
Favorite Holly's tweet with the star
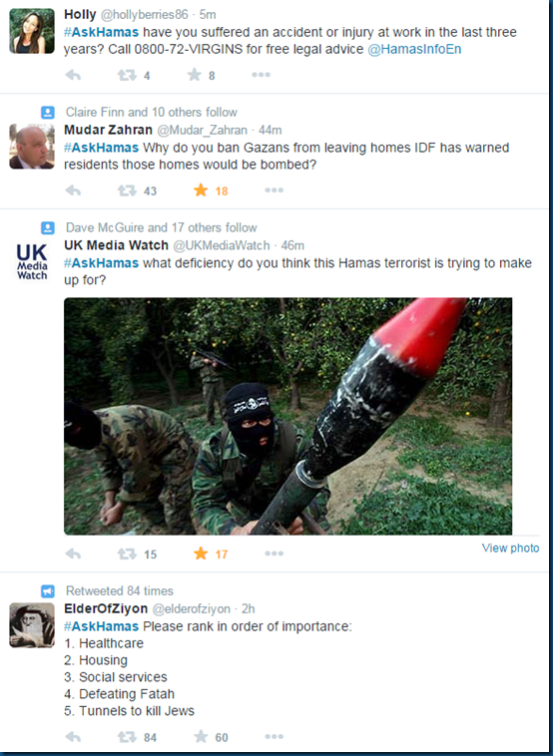(194, 74)
